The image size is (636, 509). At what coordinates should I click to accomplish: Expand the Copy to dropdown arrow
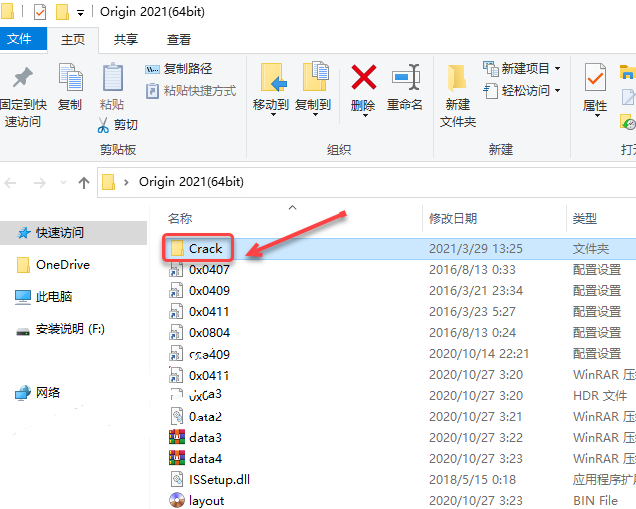point(315,115)
